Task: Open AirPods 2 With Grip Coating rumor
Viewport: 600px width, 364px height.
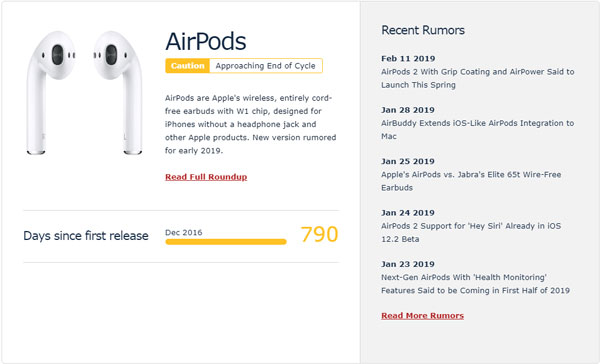Action: 478,78
